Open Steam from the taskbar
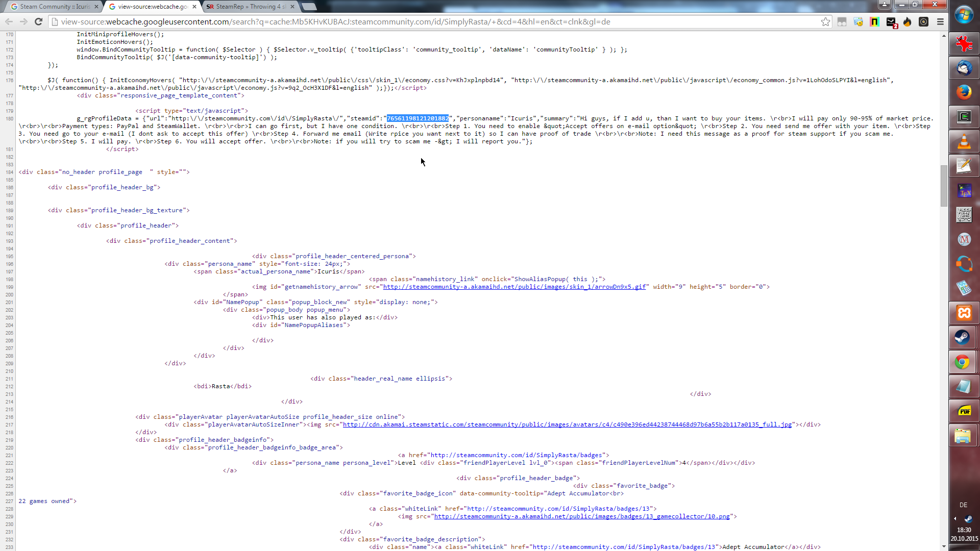This screenshot has height=551, width=980. pyautogui.click(x=964, y=337)
